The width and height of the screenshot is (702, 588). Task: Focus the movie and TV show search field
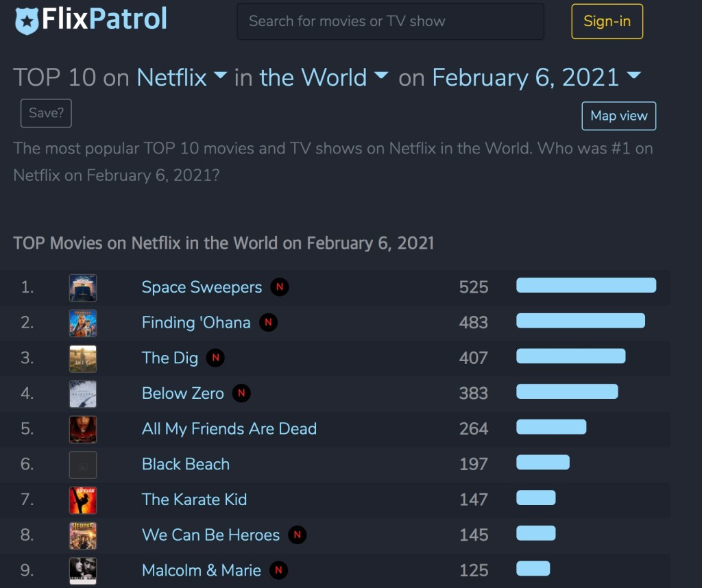[x=390, y=21]
